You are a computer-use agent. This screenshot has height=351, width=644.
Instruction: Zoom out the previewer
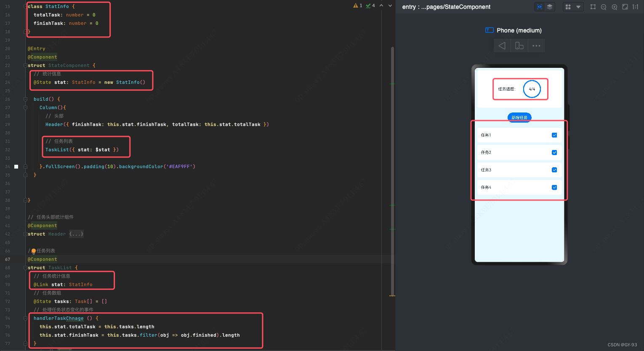(x=604, y=7)
